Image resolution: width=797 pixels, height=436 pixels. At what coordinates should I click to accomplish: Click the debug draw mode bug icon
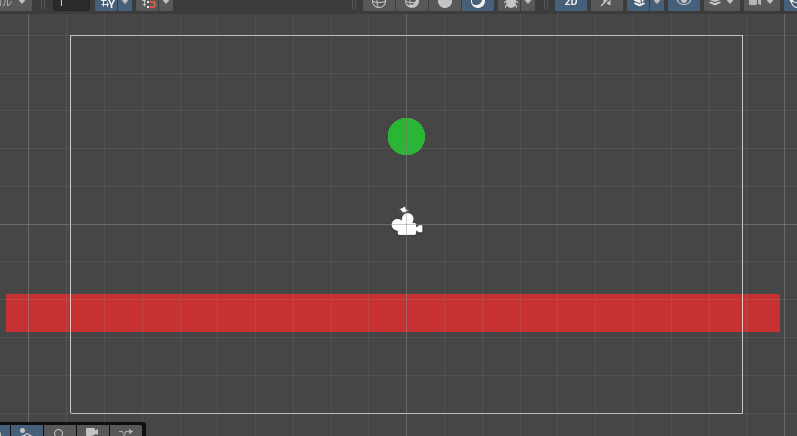[510, 3]
